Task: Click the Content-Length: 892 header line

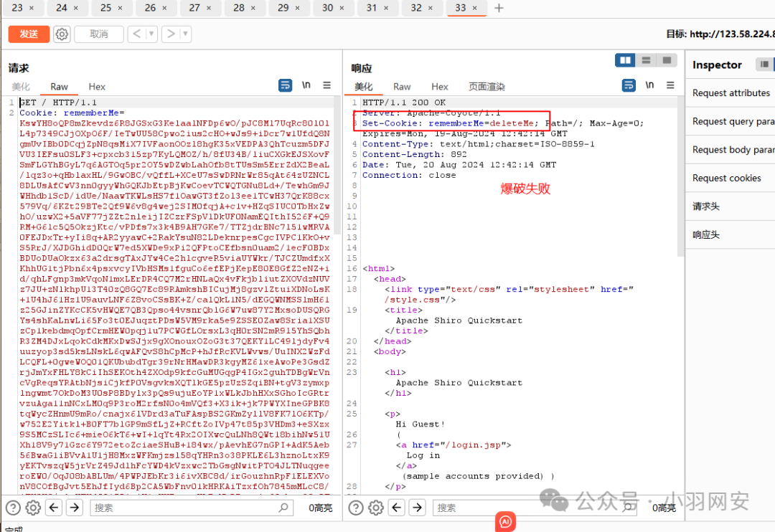Action: [x=414, y=154]
